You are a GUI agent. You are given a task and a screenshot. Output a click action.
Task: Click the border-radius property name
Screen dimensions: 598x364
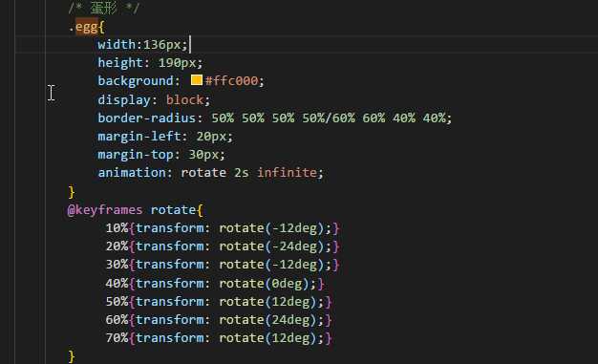pyautogui.click(x=146, y=118)
